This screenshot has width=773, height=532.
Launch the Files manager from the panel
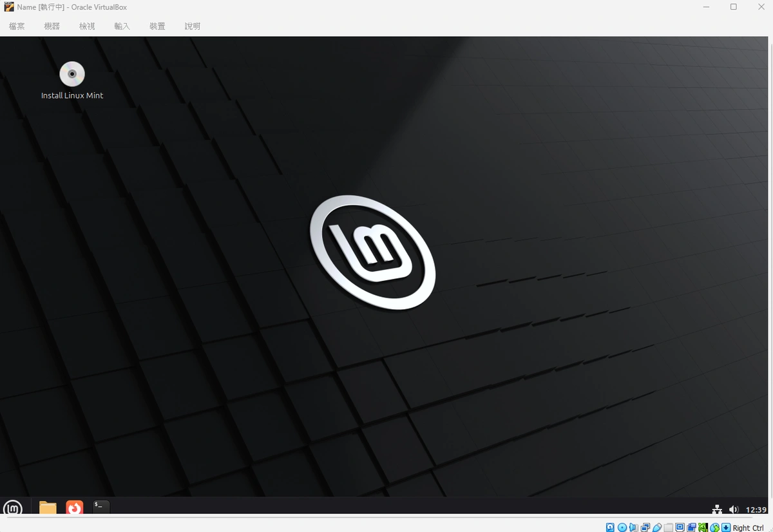48,508
